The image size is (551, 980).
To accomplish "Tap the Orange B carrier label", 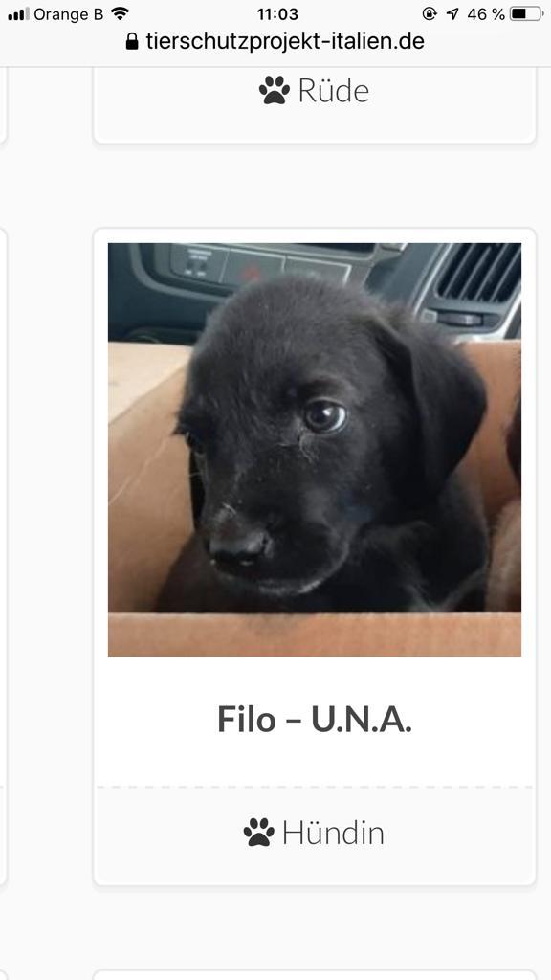I will tap(69, 13).
